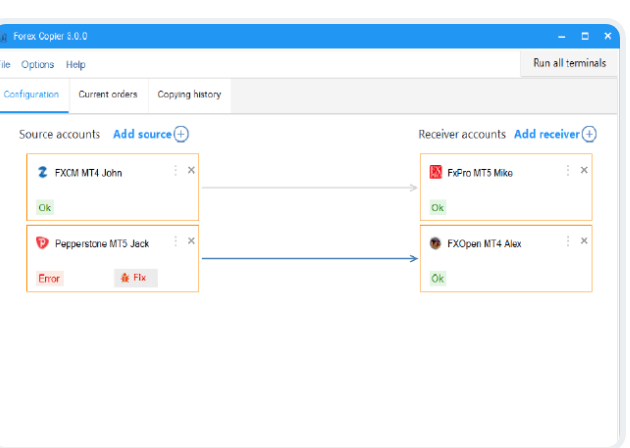The height and width of the screenshot is (448, 630).
Task: Select the grey link arrow from FXCM to FxPro
Action: (x=310, y=188)
